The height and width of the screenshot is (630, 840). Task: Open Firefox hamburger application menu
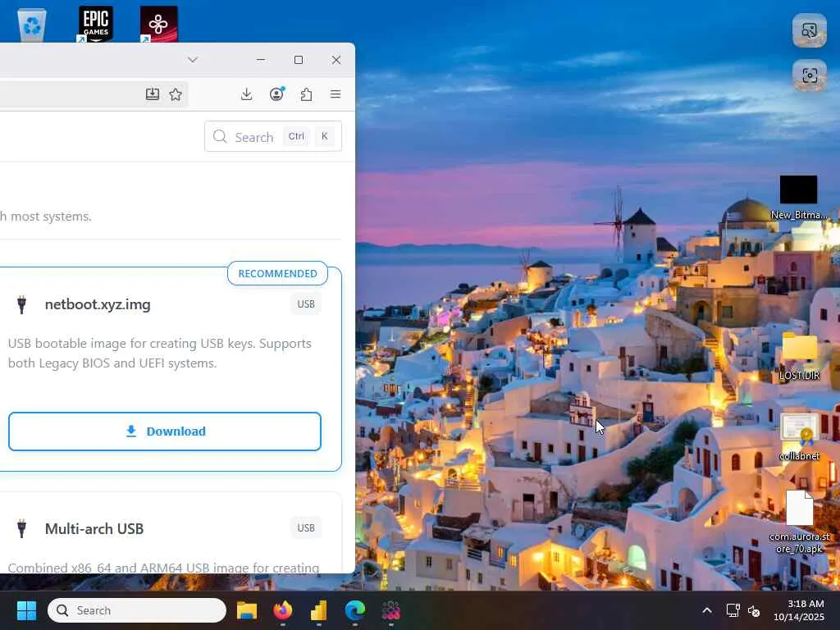[x=336, y=95]
